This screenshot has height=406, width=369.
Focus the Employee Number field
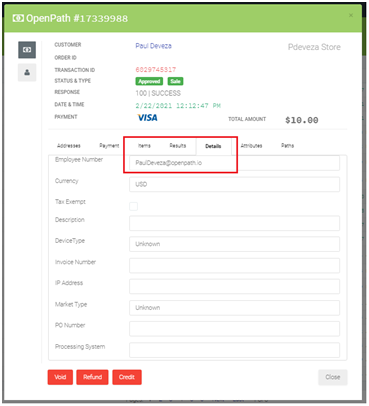tap(234, 163)
